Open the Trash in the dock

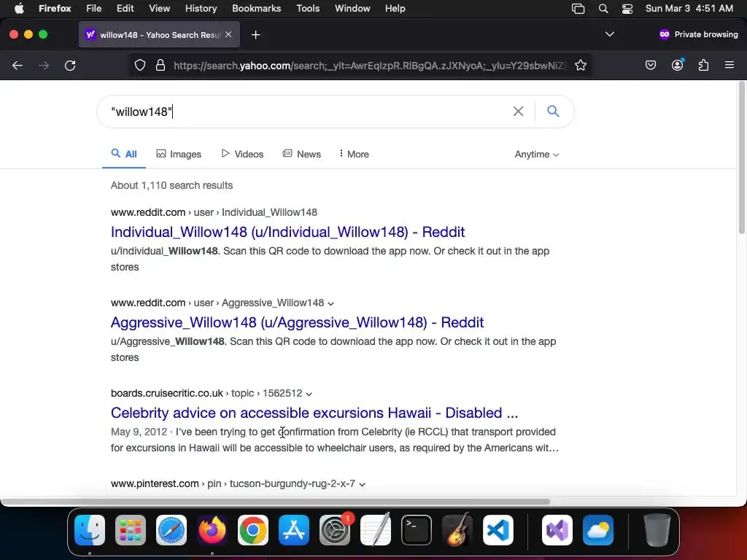pyautogui.click(x=657, y=530)
